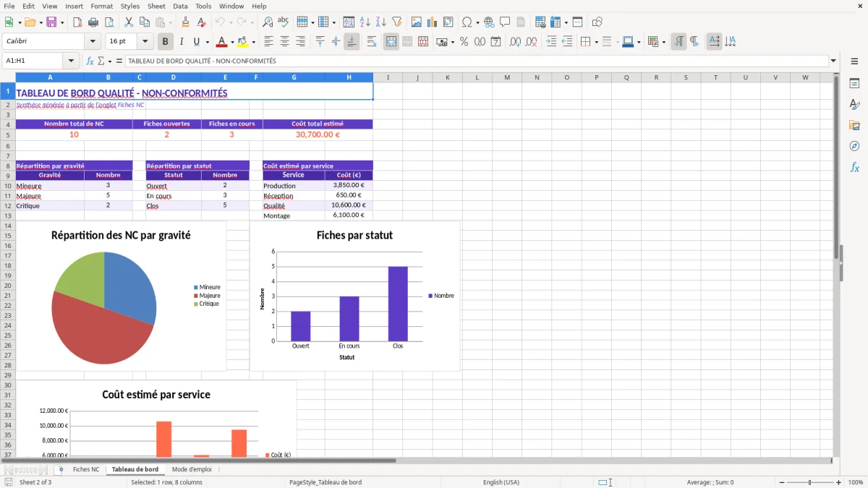Image resolution: width=868 pixels, height=488 pixels.
Task: Toggle Bold formatting button
Action: point(166,42)
